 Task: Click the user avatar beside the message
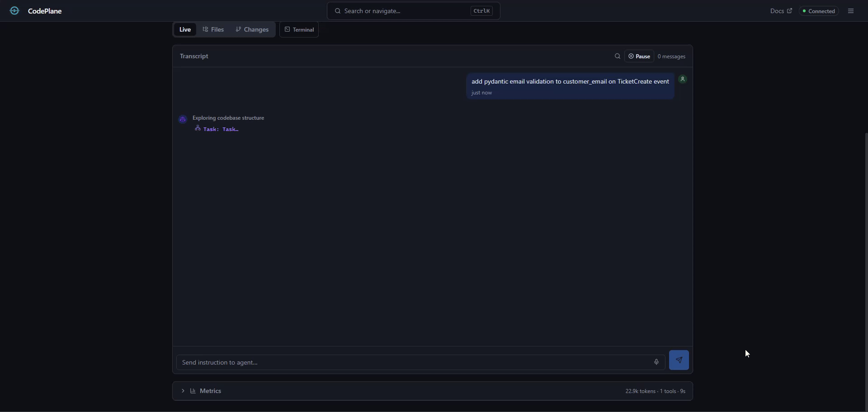(x=683, y=80)
